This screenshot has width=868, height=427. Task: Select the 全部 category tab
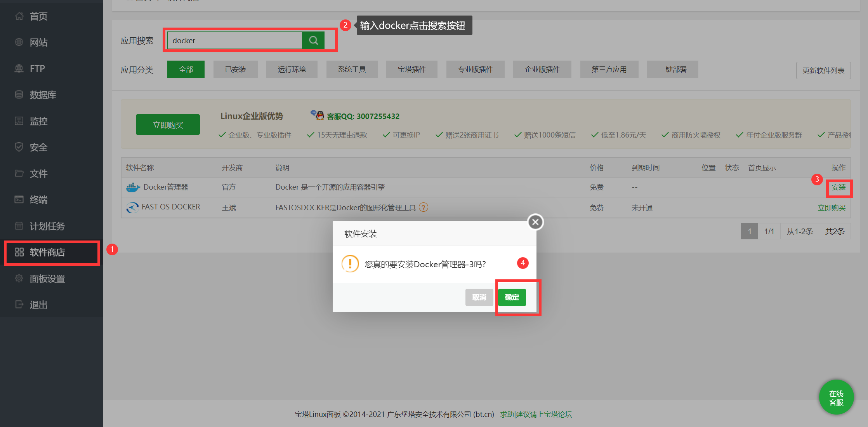186,70
